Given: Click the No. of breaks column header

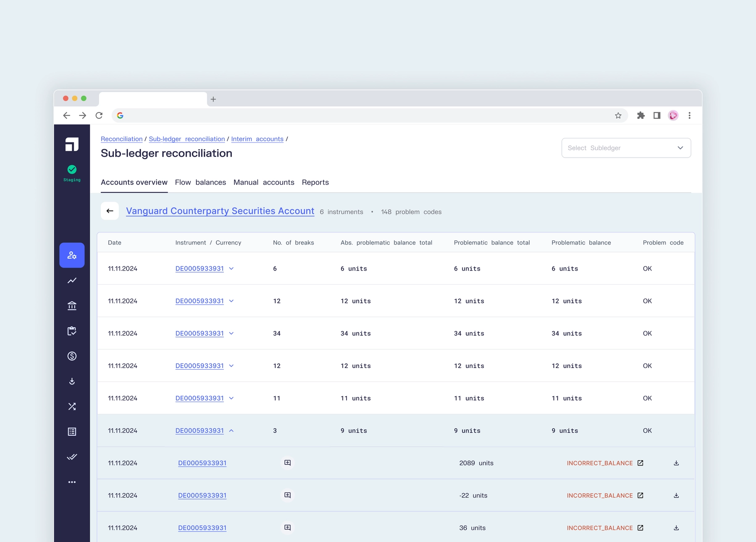Looking at the screenshot, I should [293, 243].
